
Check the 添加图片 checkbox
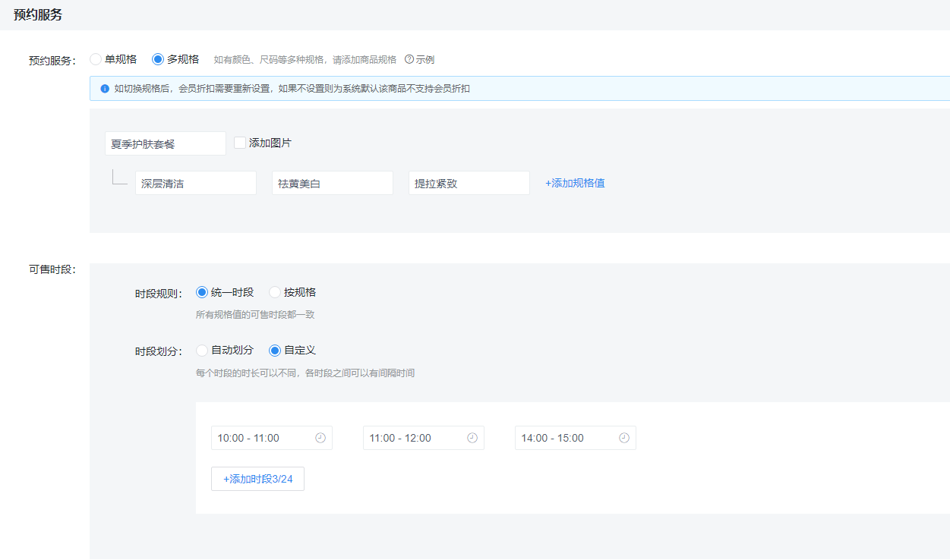coord(239,142)
